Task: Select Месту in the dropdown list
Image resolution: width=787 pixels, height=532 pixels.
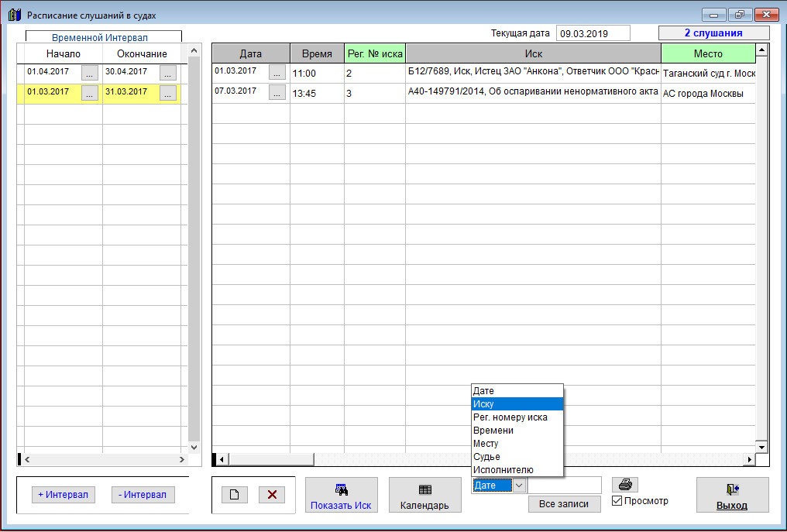Action: click(x=517, y=444)
